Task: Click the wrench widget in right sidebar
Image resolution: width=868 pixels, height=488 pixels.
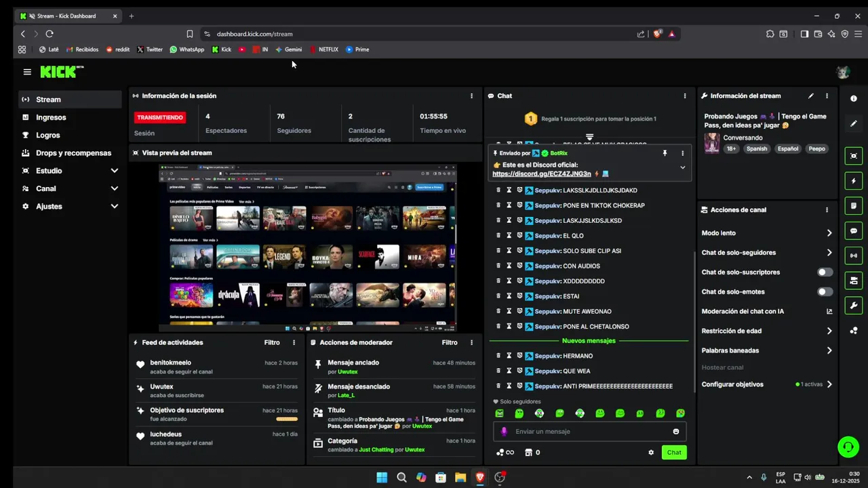Action: pyautogui.click(x=854, y=306)
